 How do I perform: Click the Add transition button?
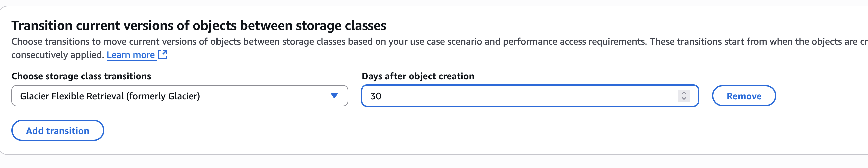click(58, 131)
